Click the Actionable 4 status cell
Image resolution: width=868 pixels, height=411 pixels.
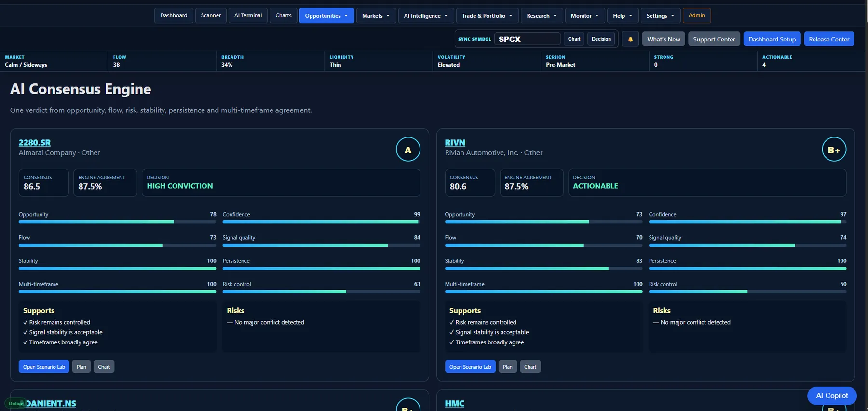tap(811, 61)
